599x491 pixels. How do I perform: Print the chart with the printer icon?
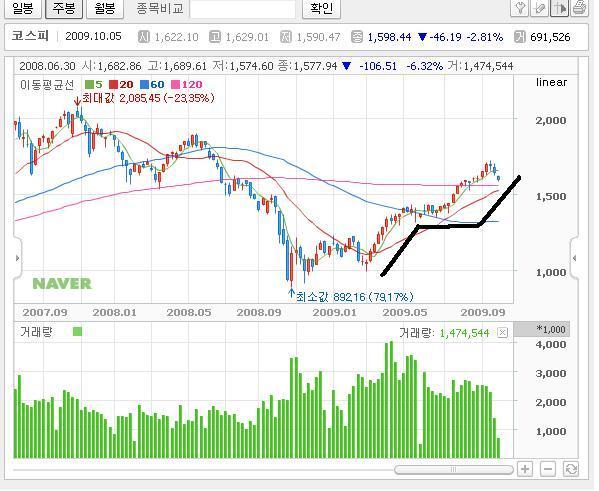tap(579, 8)
